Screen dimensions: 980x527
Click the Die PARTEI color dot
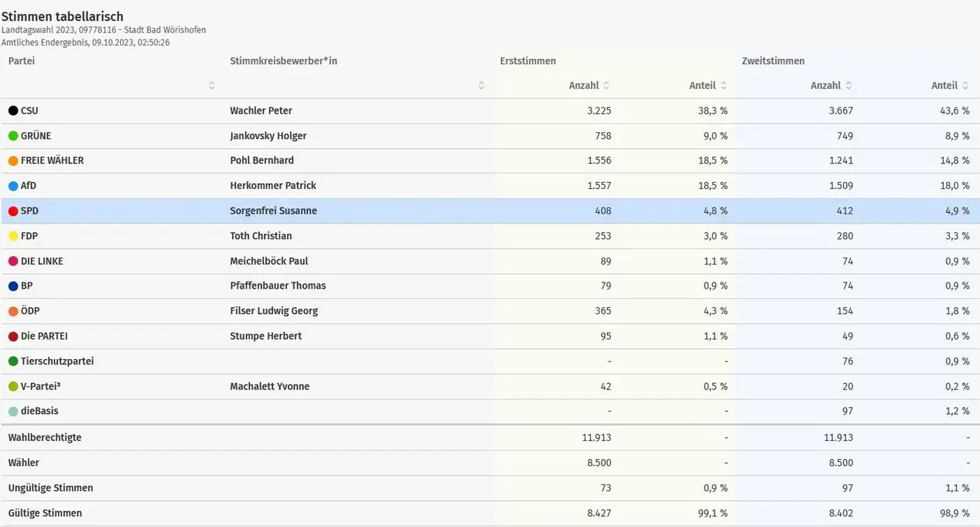[13, 337]
